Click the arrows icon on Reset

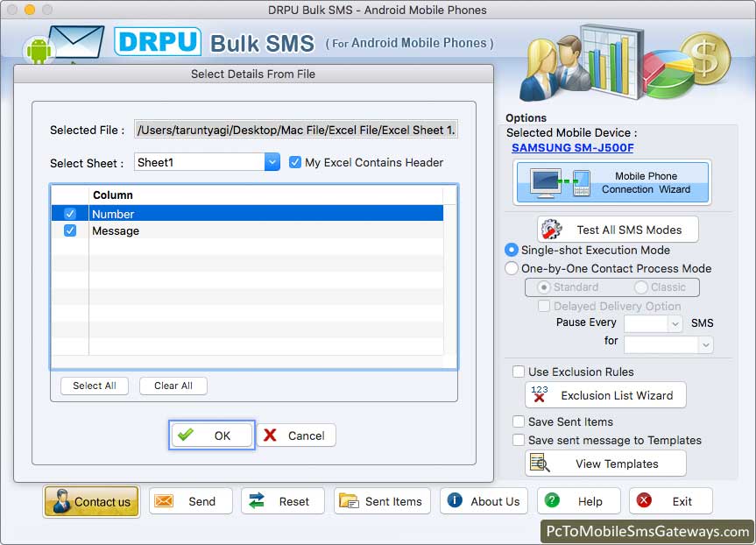pos(257,500)
